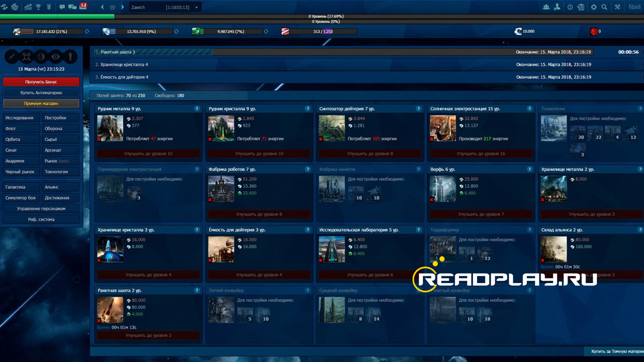Open the people group icon in top right
The width and height of the screenshot is (644, 362).
pos(546,7)
